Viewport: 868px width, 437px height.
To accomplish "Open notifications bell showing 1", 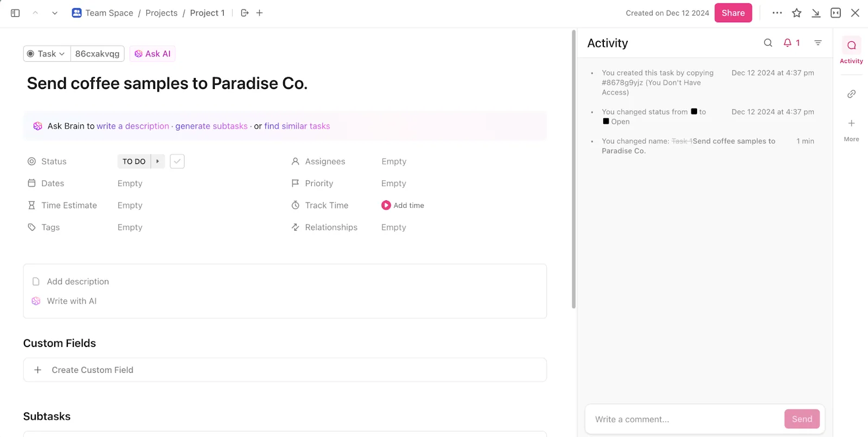I will click(x=792, y=43).
